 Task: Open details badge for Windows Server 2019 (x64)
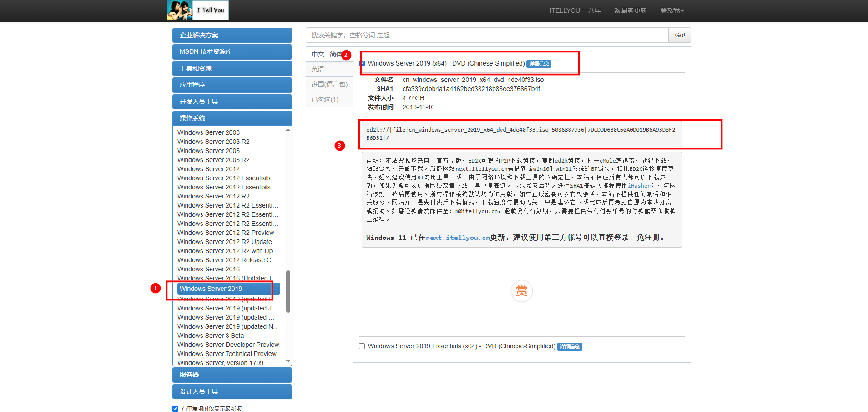(539, 64)
